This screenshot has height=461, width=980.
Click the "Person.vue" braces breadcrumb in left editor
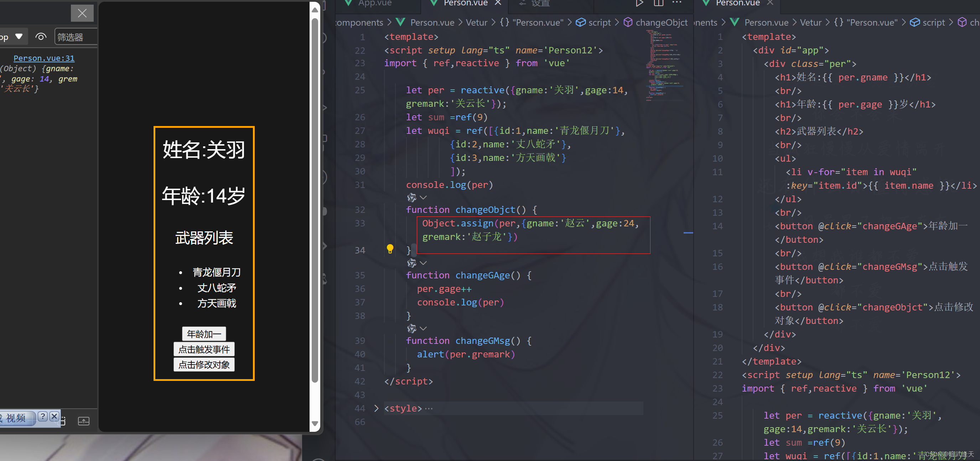pos(531,22)
